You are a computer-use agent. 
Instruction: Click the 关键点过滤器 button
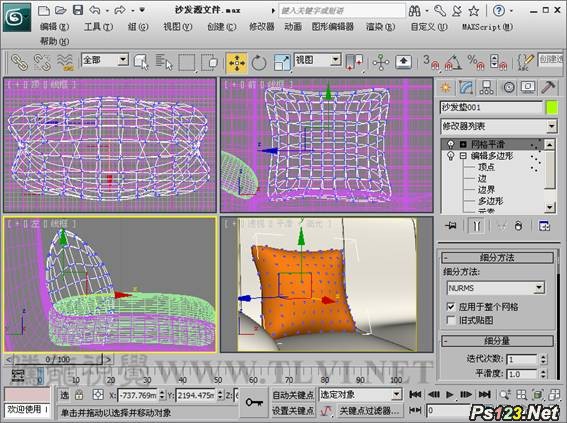click(369, 411)
